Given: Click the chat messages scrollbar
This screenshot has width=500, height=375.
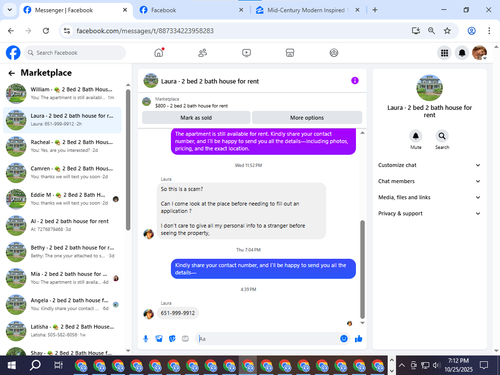Looking at the screenshot, I should (x=362, y=269).
